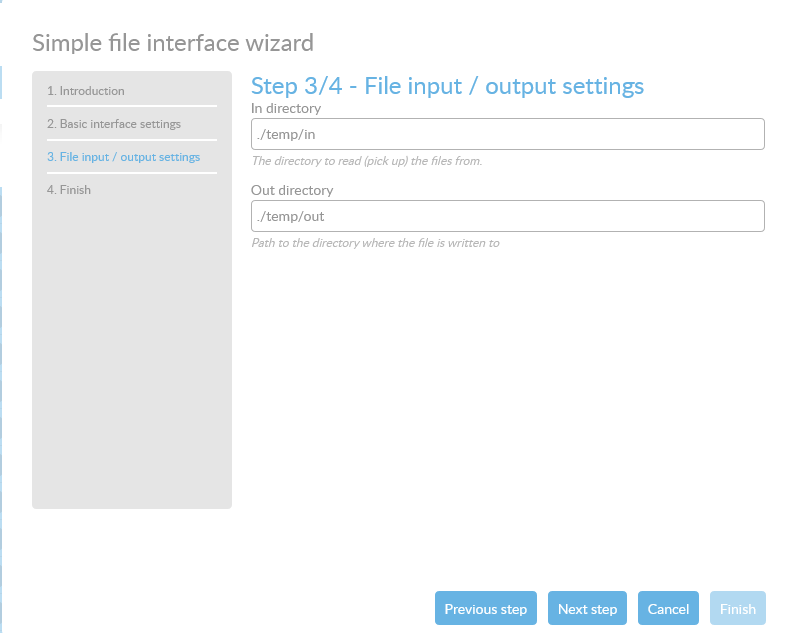
Task: Select File input / output settings step
Action: tap(123, 157)
